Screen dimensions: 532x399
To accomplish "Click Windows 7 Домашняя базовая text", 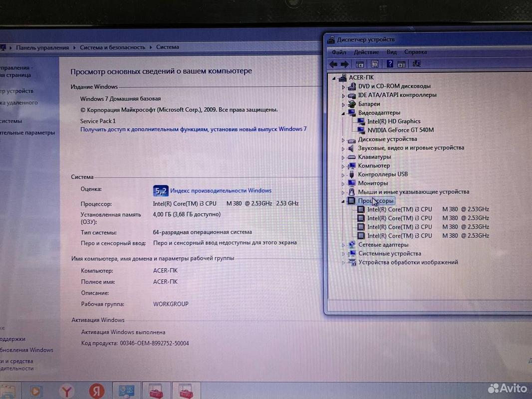I will (120, 99).
